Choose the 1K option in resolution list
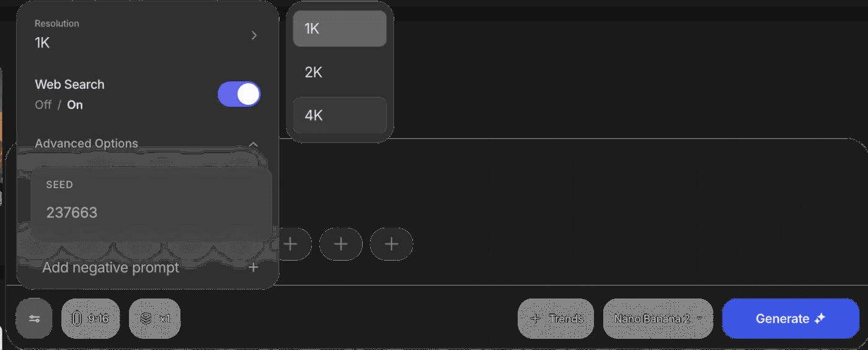Image resolution: width=868 pixels, height=350 pixels. click(x=339, y=29)
